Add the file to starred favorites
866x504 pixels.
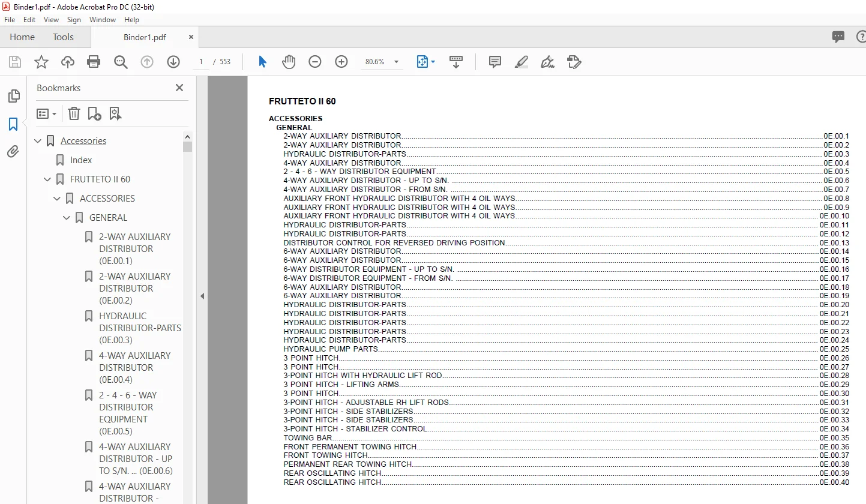[x=41, y=62]
